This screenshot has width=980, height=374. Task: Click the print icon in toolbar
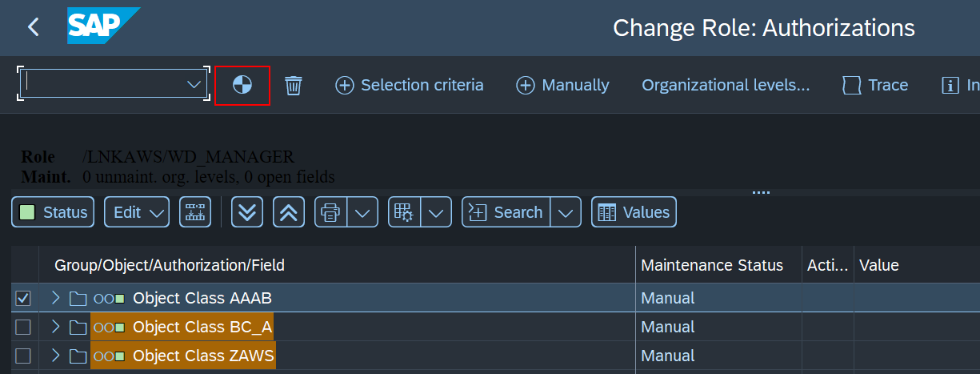click(x=331, y=212)
